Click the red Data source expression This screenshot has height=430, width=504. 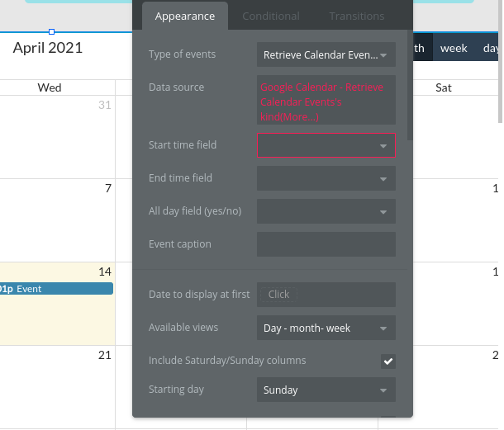pyautogui.click(x=326, y=100)
